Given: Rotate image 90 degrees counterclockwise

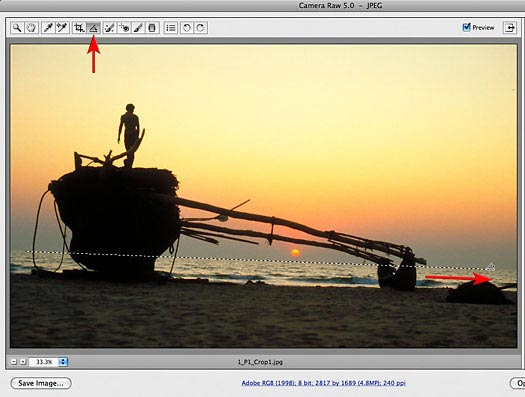Looking at the screenshot, I should click(x=187, y=28).
